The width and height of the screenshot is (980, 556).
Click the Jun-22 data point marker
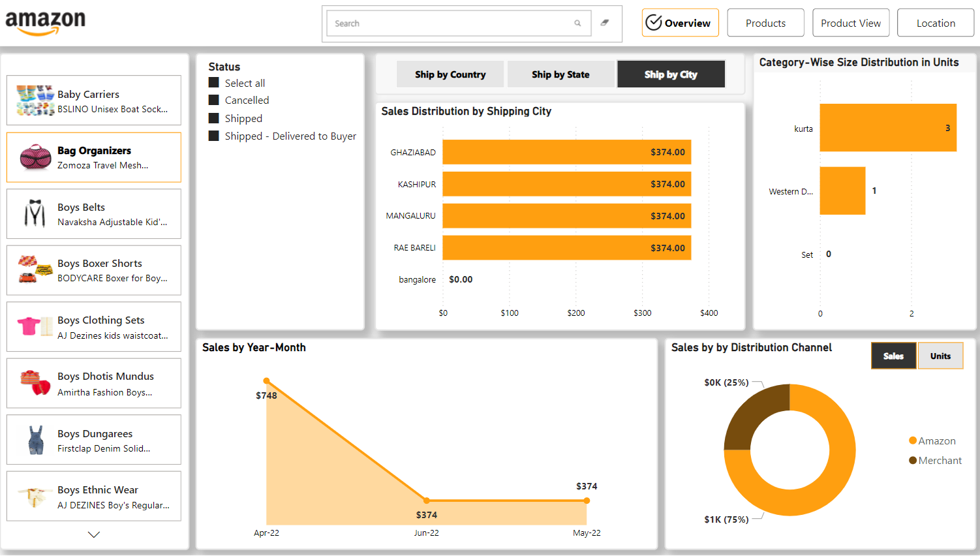427,501
